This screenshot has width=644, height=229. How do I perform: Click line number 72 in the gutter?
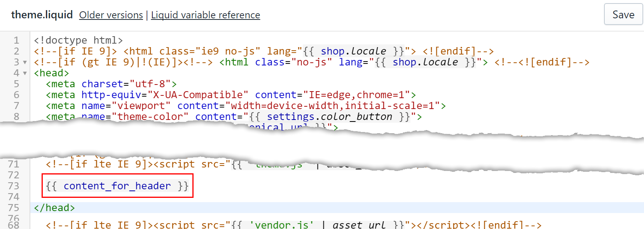point(14,175)
